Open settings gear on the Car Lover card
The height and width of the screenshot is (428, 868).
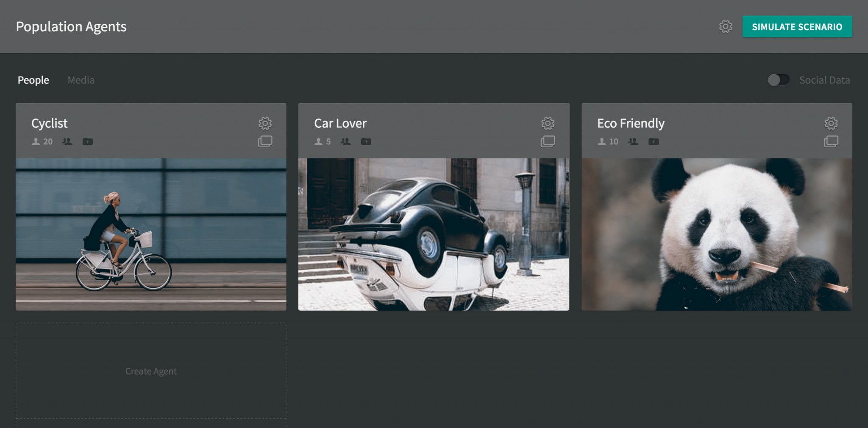click(x=548, y=124)
